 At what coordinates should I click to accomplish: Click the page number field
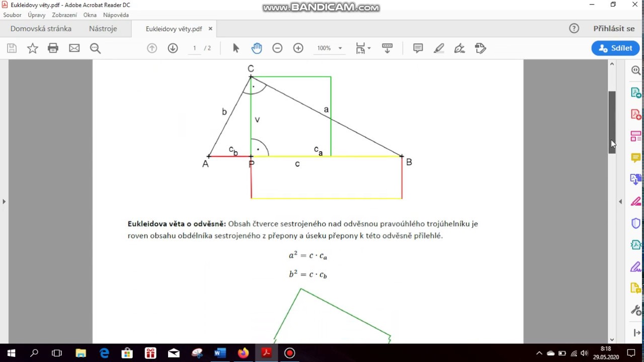pyautogui.click(x=194, y=48)
